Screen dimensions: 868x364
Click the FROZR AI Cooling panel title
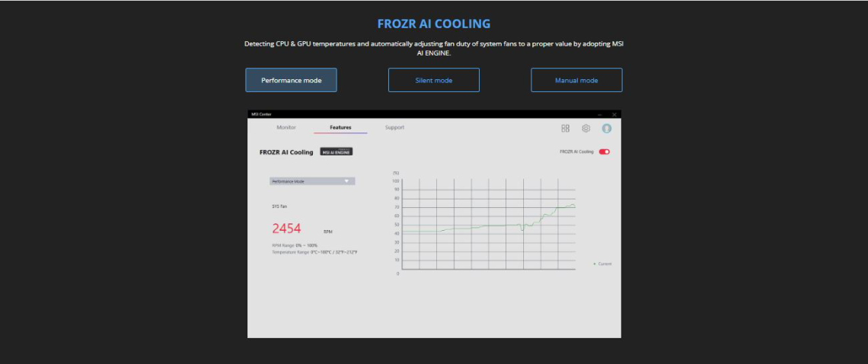click(286, 152)
